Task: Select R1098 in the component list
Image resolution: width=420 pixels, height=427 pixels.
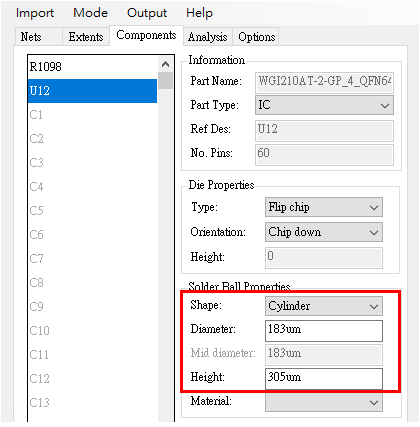Action: [x=93, y=67]
